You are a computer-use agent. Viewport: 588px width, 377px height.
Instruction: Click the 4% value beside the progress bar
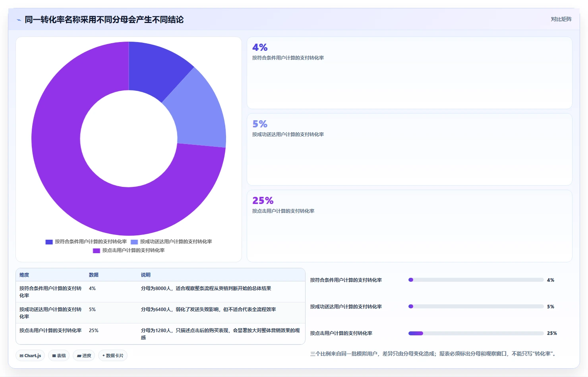[551, 280]
